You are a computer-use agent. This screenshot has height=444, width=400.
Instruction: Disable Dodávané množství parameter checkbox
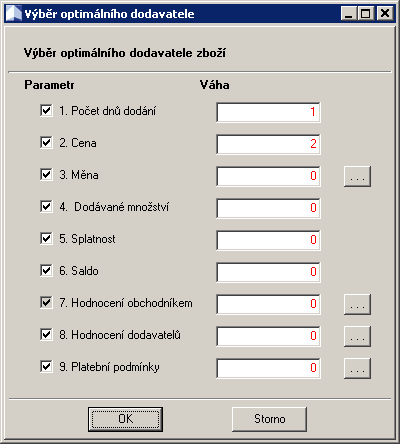pos(46,206)
